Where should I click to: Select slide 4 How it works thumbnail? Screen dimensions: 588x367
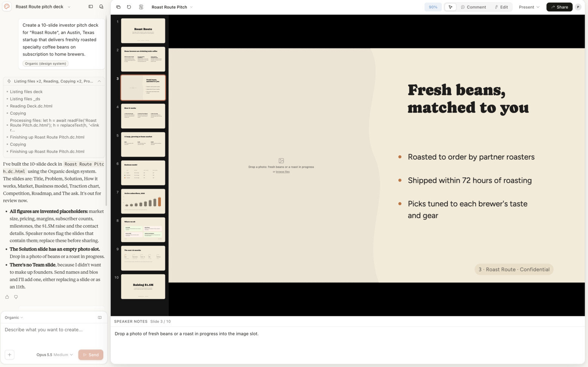tap(143, 116)
